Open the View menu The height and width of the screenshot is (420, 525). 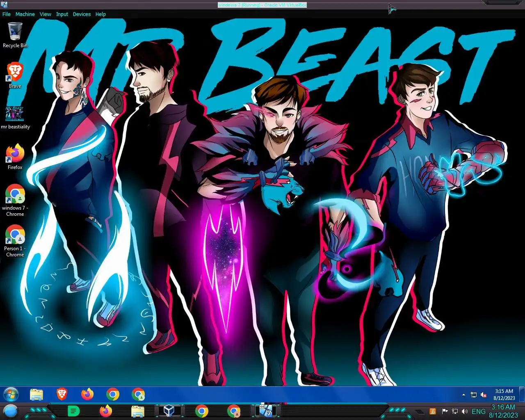(x=45, y=14)
